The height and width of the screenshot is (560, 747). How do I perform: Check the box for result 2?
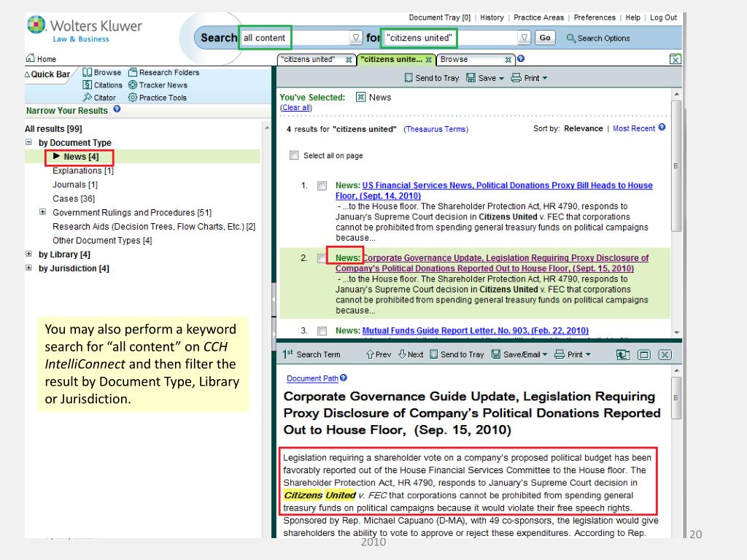click(x=322, y=258)
